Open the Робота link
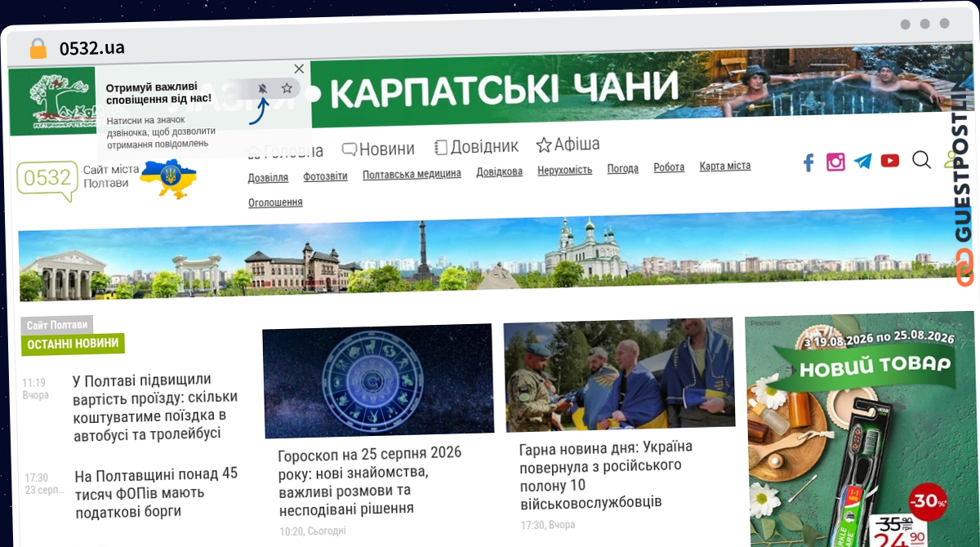 coord(669,167)
